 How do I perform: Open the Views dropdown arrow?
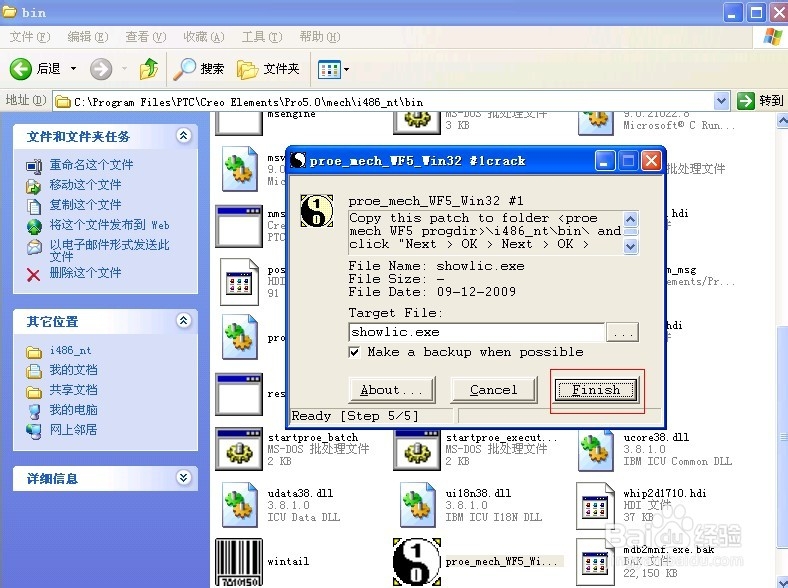[x=346, y=69]
